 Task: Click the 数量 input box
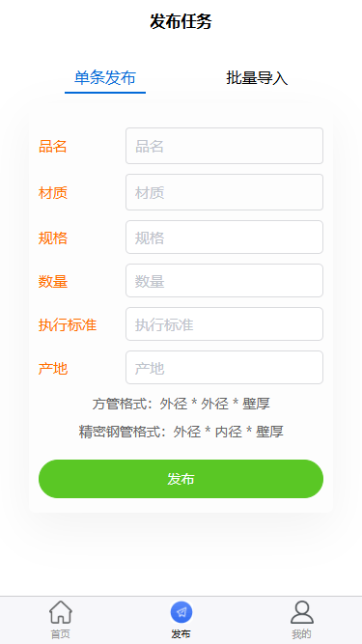pos(225,281)
